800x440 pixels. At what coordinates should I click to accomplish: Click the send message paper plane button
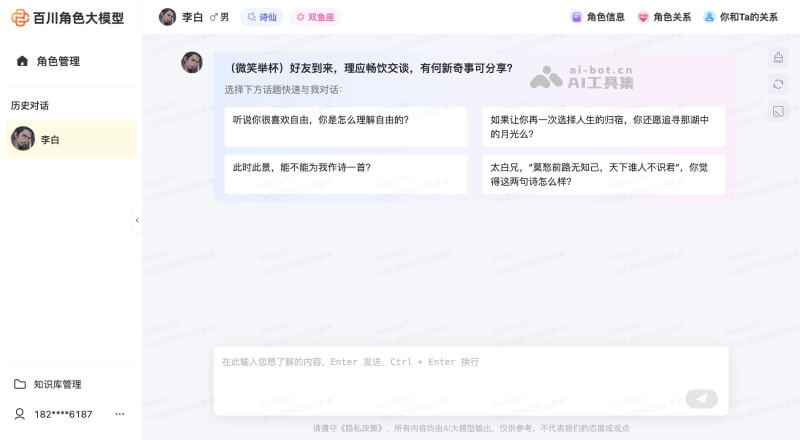tap(701, 399)
